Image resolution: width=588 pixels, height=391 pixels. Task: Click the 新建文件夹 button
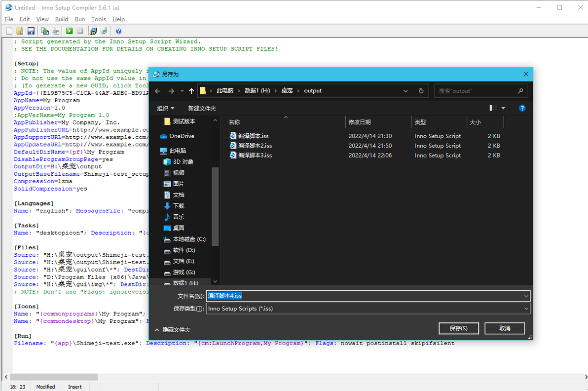click(x=202, y=109)
